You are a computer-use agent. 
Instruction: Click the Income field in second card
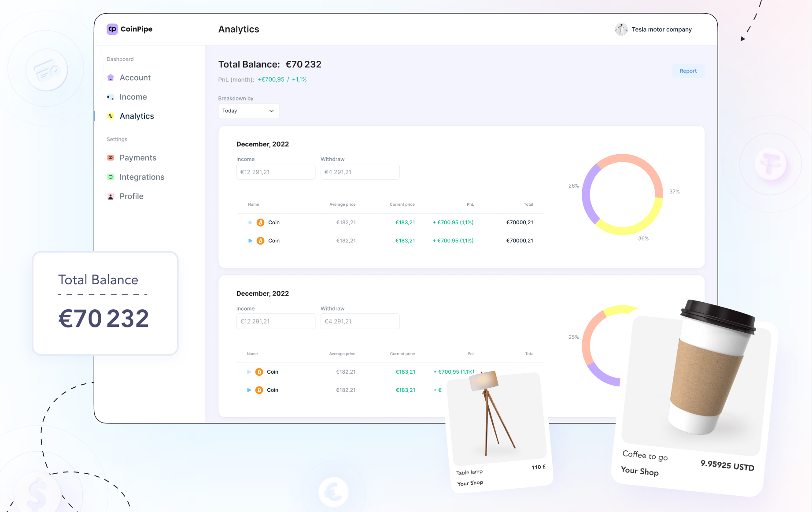coord(276,321)
